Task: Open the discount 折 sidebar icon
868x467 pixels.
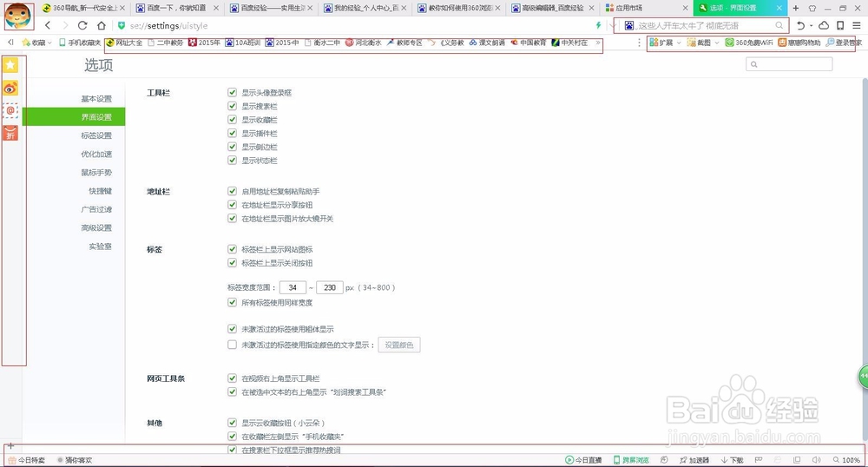Action: (10, 134)
